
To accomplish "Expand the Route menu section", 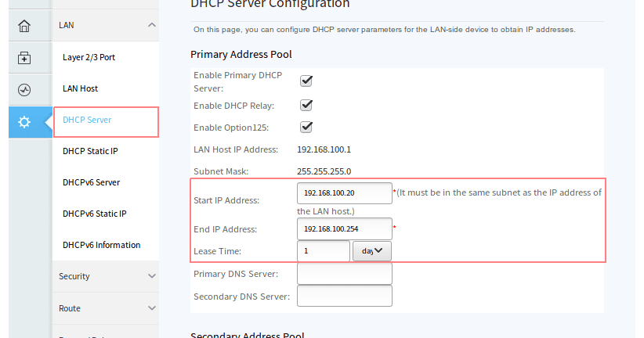I will coord(151,308).
